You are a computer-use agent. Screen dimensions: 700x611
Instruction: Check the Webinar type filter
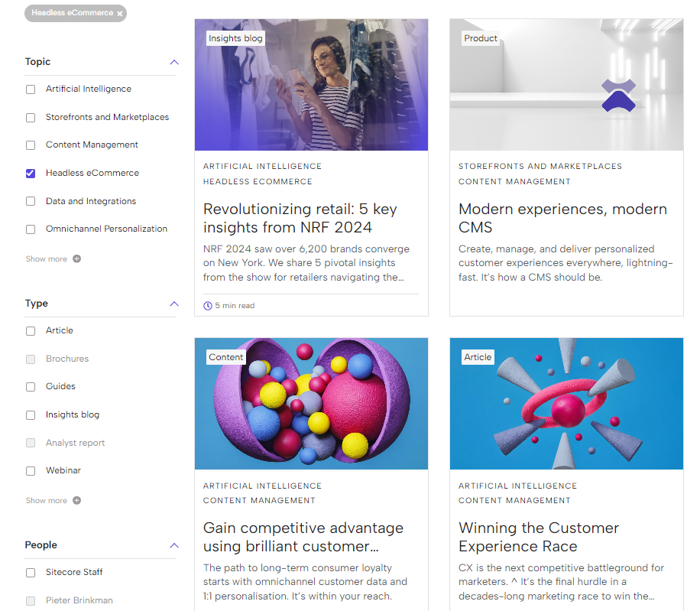click(31, 471)
